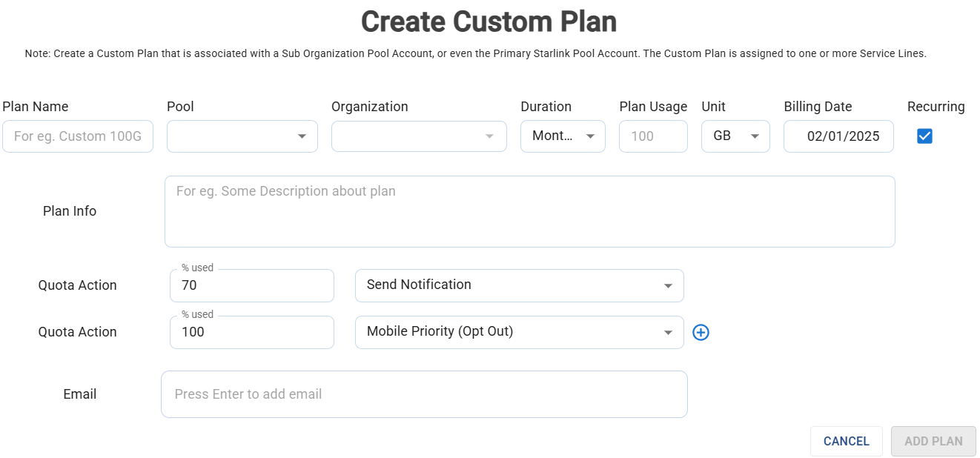Click the Pool dropdown arrow icon
Image resolution: width=980 pixels, height=458 pixels.
click(302, 136)
